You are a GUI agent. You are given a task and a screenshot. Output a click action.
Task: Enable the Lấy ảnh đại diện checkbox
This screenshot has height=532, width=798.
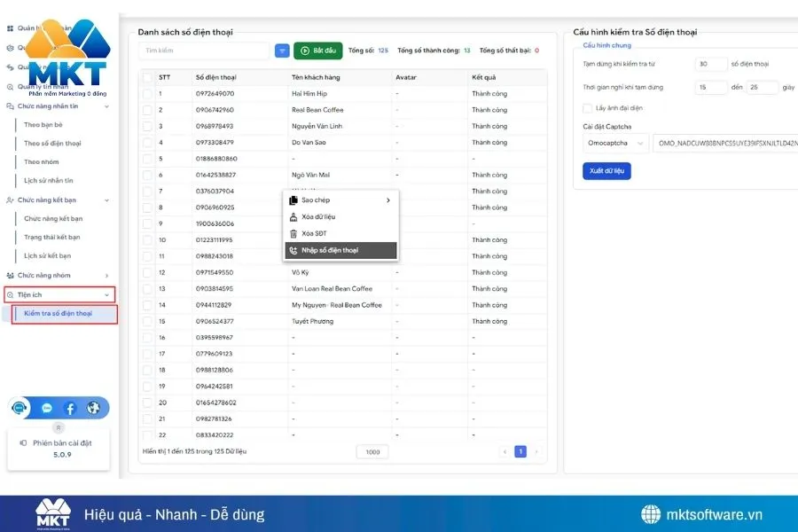coord(588,108)
